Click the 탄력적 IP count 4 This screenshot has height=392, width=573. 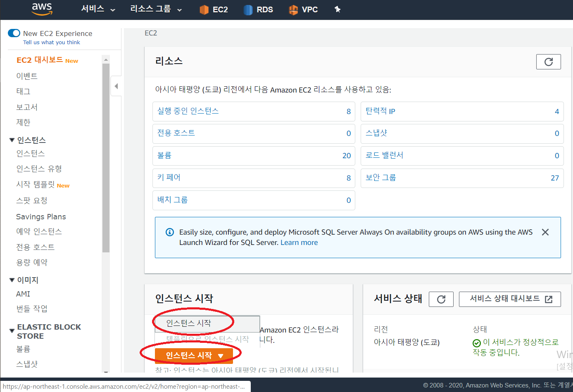(557, 111)
